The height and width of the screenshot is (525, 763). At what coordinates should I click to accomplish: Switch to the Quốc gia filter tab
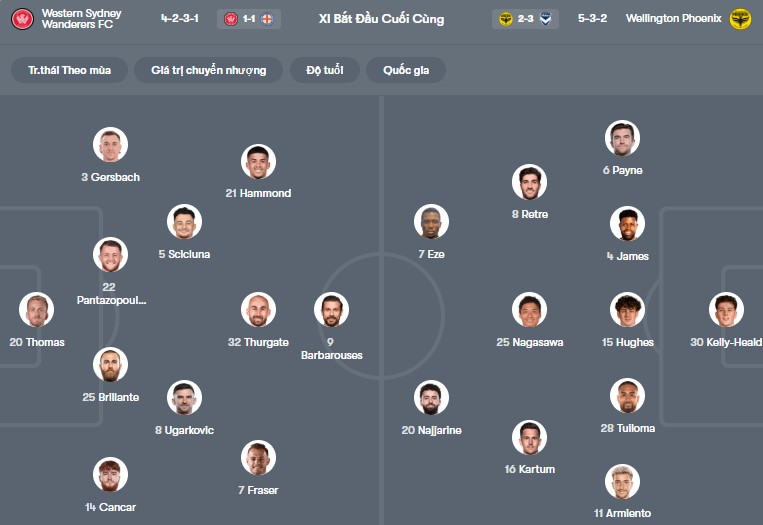point(406,70)
